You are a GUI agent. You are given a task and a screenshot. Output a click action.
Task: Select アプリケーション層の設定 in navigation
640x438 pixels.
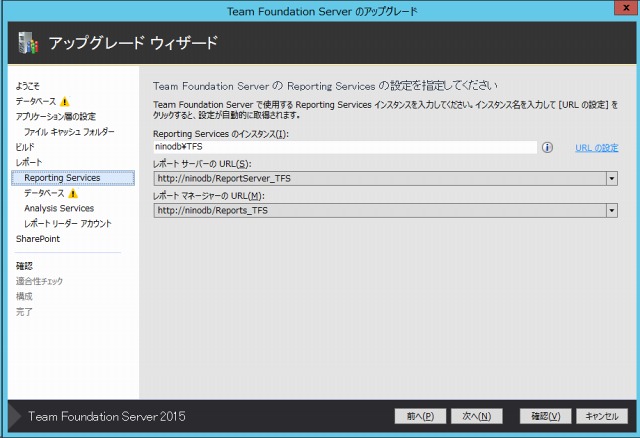point(56,117)
